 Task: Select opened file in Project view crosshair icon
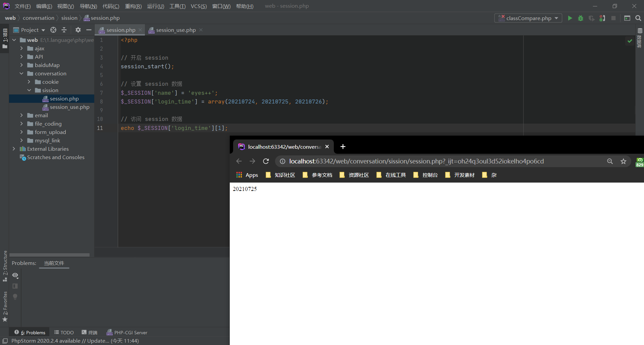pos(53,30)
